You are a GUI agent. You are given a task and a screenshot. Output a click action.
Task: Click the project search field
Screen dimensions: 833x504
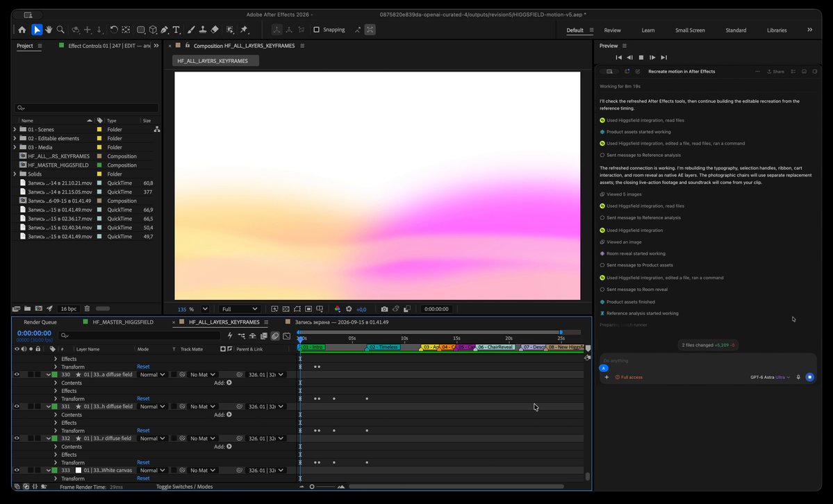click(87, 108)
